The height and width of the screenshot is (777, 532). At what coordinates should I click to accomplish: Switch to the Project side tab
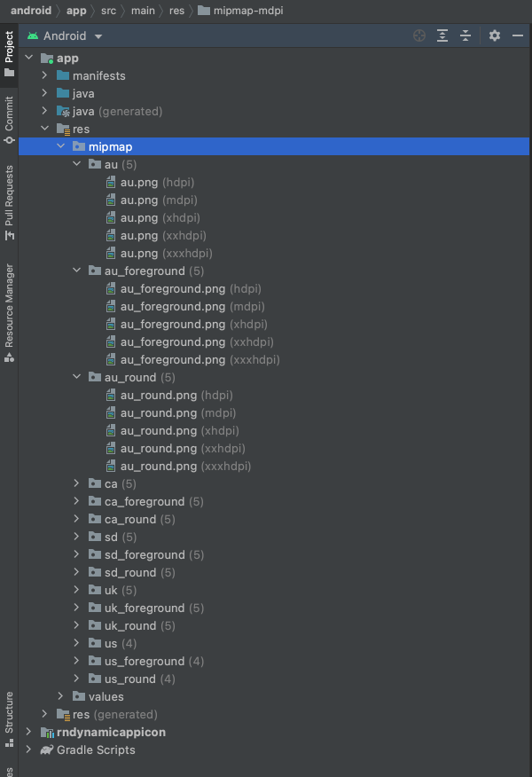[9, 54]
